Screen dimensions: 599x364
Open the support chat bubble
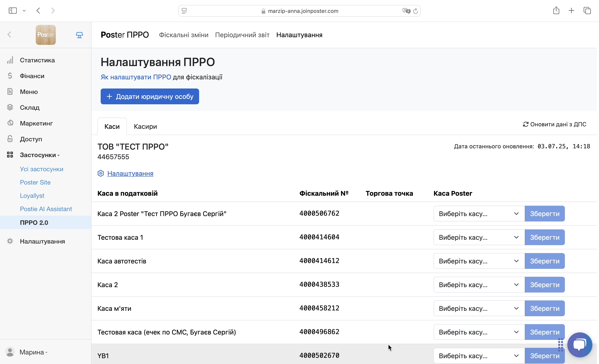(579, 345)
